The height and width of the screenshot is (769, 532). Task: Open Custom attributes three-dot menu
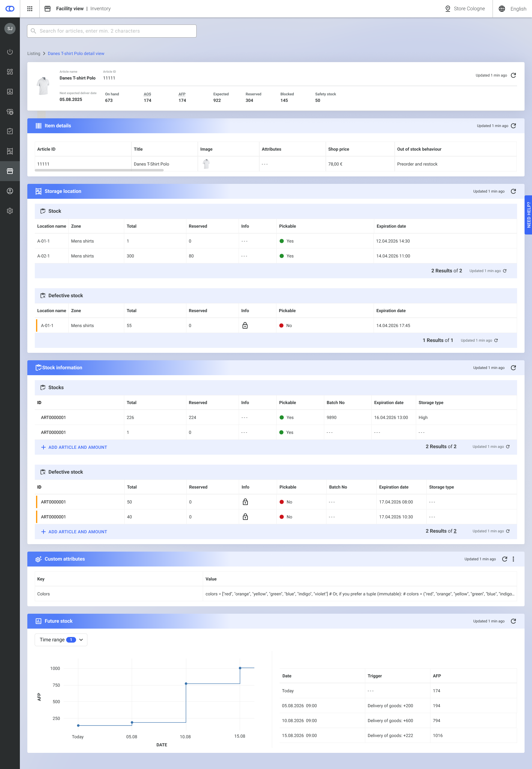(x=513, y=559)
